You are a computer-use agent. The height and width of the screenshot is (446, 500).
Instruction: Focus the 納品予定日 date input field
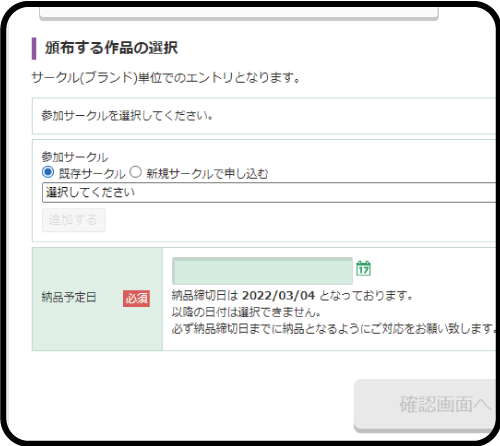pyautogui.click(x=262, y=271)
